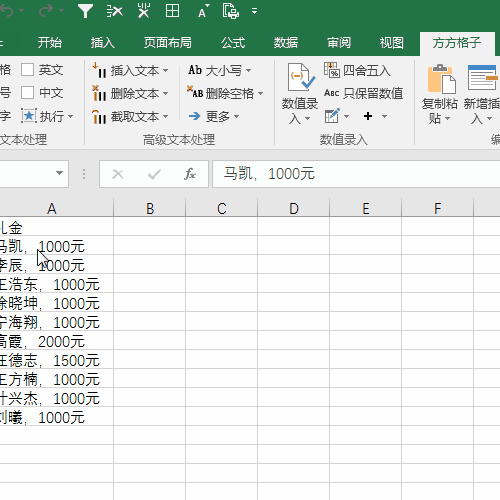
Task: Open the 插入 tab
Action: tap(103, 43)
